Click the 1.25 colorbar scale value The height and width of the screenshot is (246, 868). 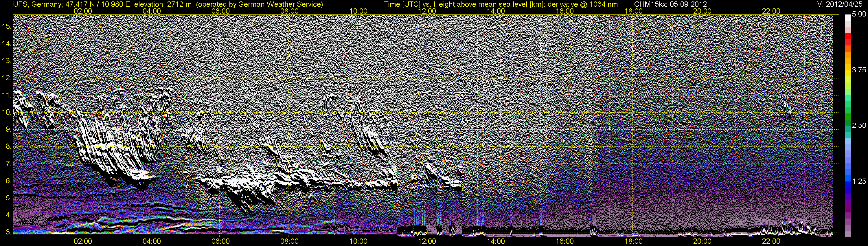coord(859,181)
